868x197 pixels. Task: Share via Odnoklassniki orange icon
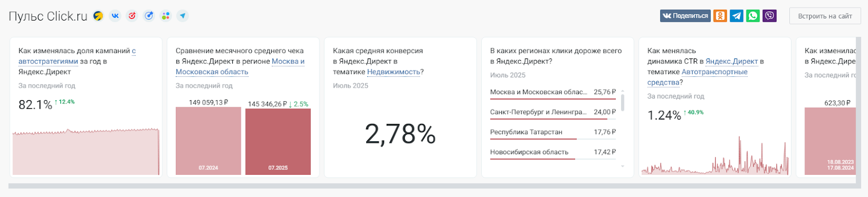click(x=720, y=16)
